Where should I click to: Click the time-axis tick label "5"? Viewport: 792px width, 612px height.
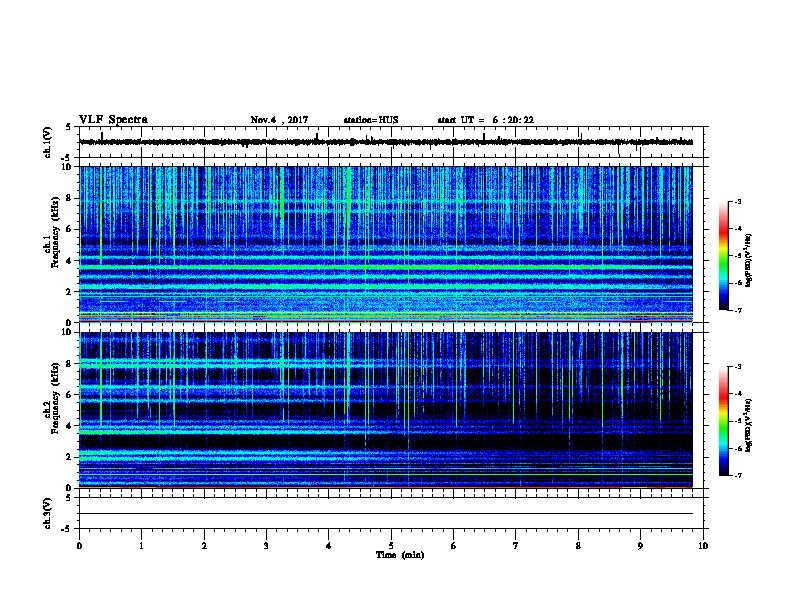[x=391, y=546]
